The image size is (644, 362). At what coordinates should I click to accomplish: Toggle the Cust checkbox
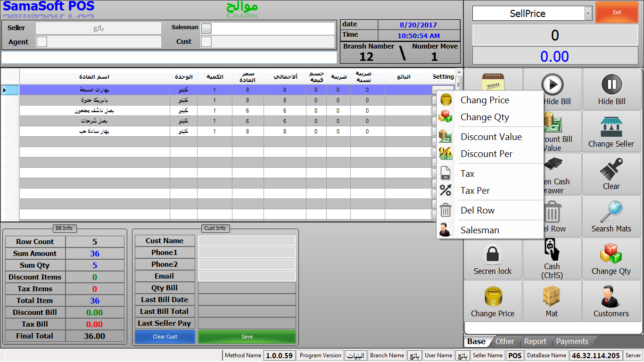pyautogui.click(x=206, y=41)
